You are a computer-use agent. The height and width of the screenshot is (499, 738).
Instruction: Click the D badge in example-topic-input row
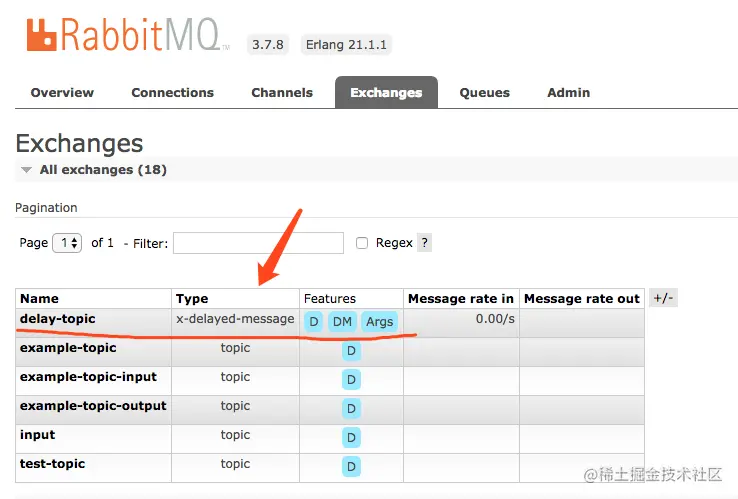pyautogui.click(x=351, y=380)
